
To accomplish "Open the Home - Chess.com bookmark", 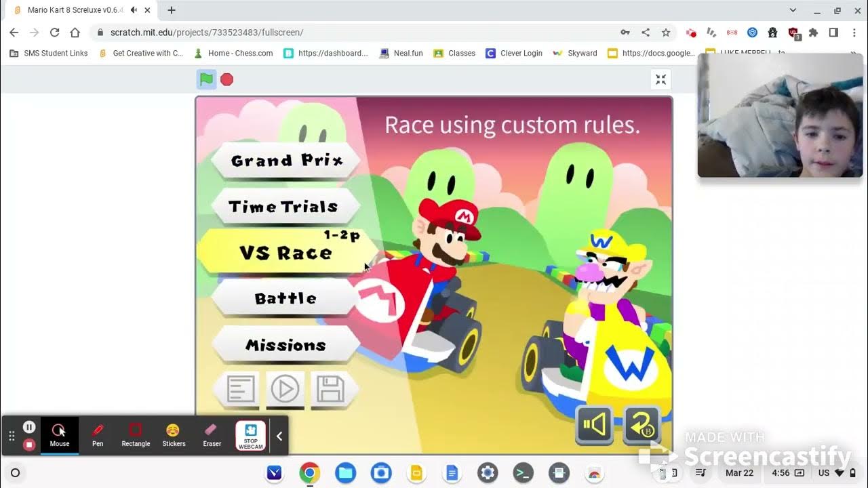I will [233, 53].
